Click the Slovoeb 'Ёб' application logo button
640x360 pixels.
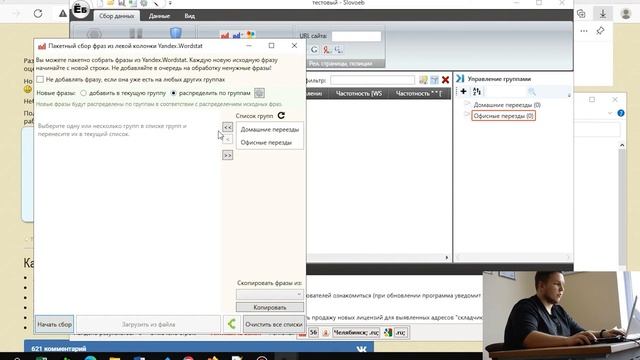point(80,9)
